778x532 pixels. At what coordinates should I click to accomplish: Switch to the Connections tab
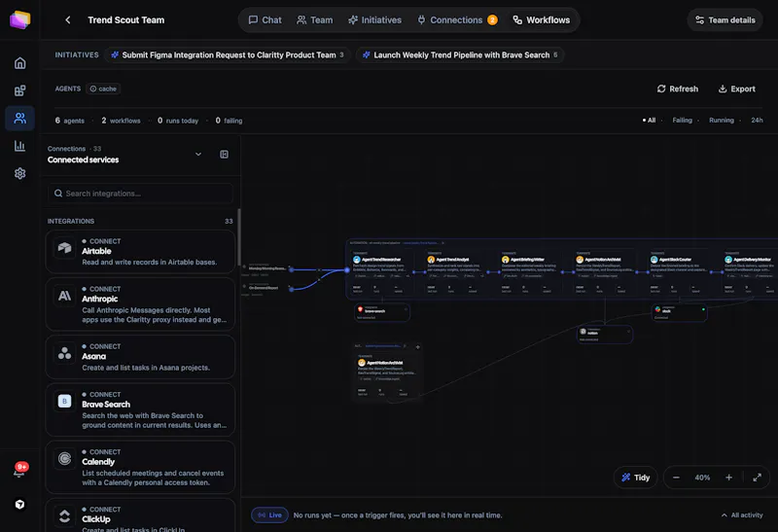(x=457, y=19)
